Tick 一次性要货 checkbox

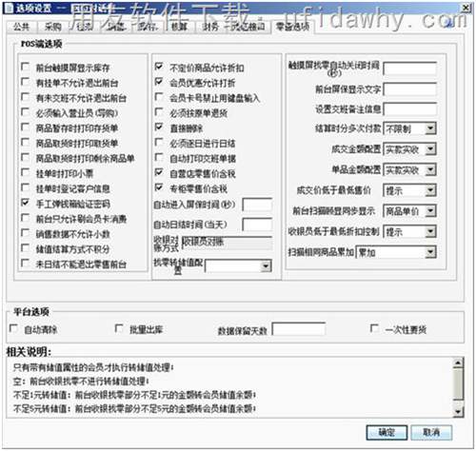(374, 328)
